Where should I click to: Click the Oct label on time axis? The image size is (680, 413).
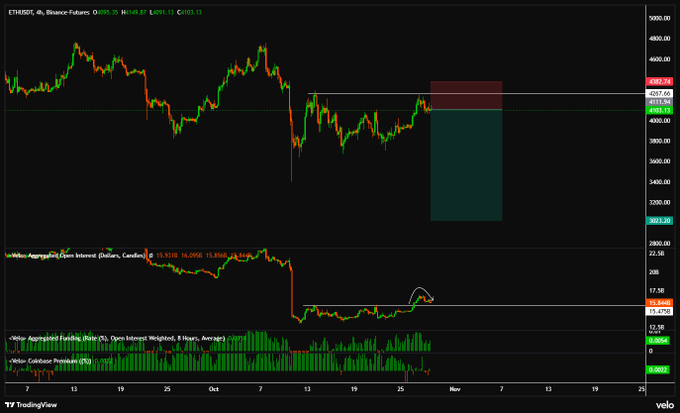213,389
